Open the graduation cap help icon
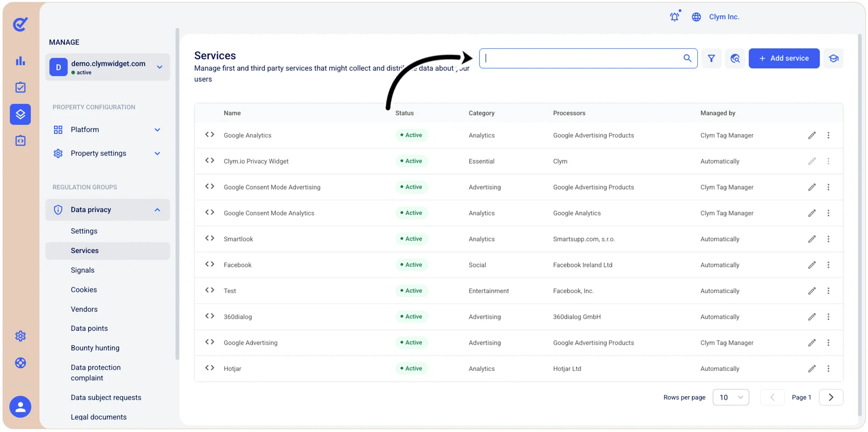Viewport: 868px width, 432px height. click(x=834, y=58)
